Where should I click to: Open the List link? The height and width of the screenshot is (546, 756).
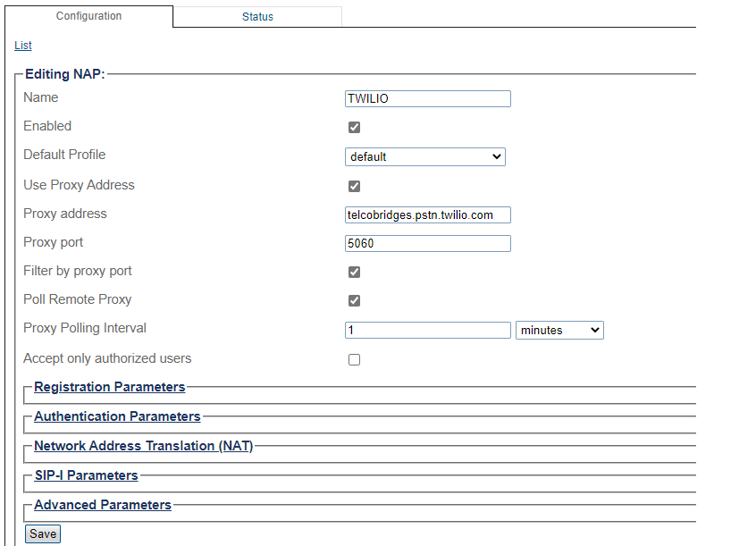(23, 46)
